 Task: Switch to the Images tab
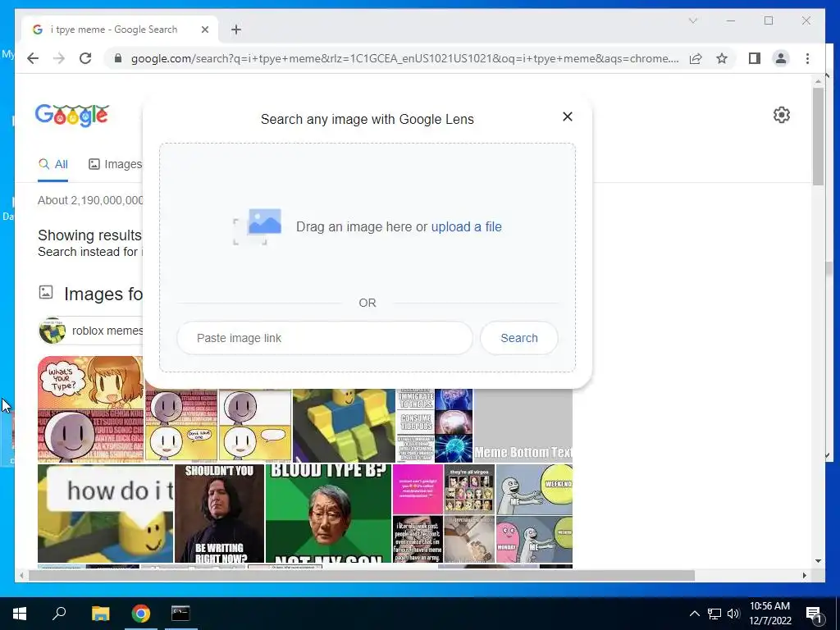[x=115, y=164]
